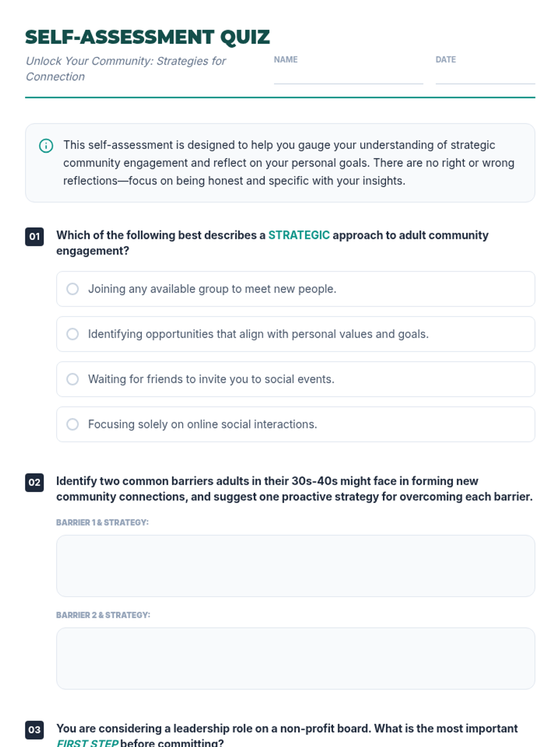Click the info icon in the instructions box

[x=46, y=146]
